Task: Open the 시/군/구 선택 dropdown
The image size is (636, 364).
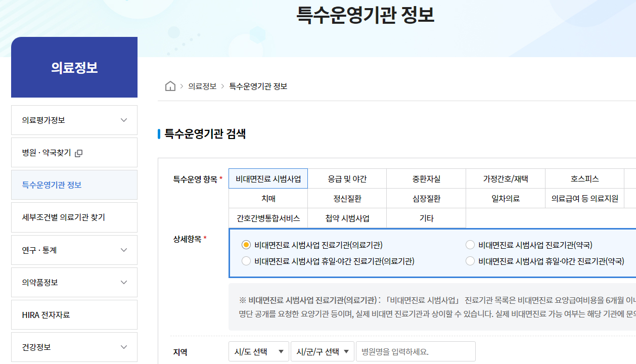Action: click(322, 352)
